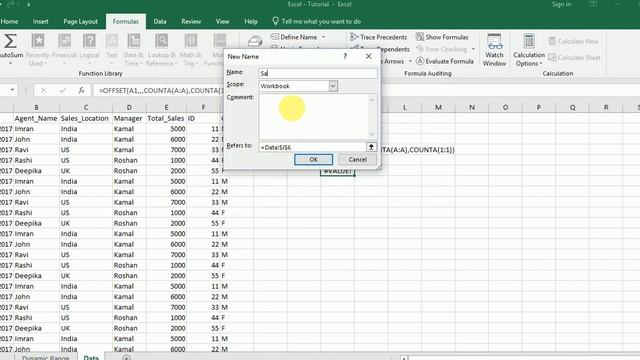Open Logical functions icon

click(x=89, y=41)
